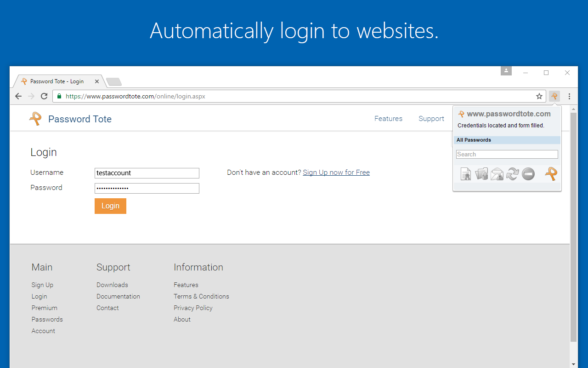Click the Password Tote logo in page header
The image size is (588, 368).
click(35, 119)
